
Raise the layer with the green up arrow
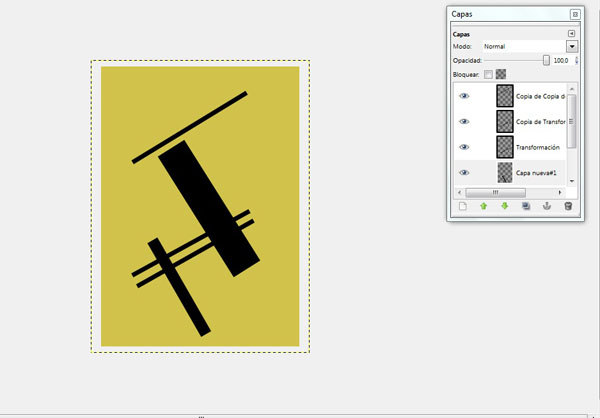tap(484, 206)
